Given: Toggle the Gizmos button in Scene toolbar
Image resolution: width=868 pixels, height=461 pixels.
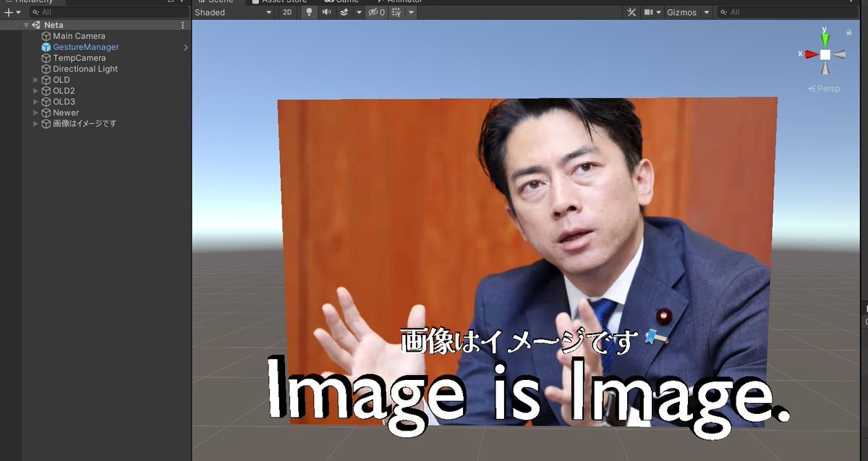Looking at the screenshot, I should coord(681,12).
